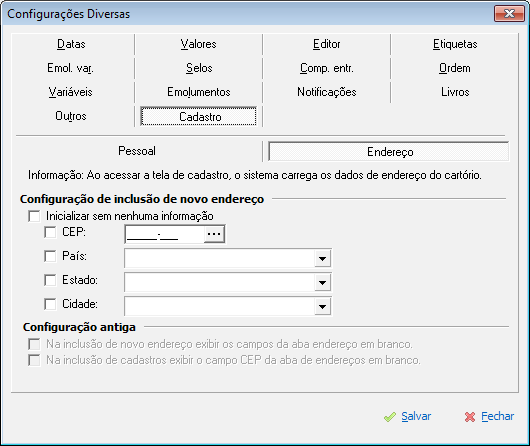Switch to the Pessoal sub-tab

tap(137, 151)
